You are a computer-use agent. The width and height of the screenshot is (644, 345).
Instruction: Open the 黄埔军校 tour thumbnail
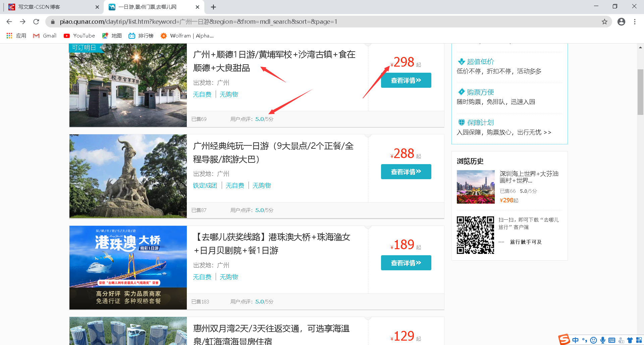[128, 85]
